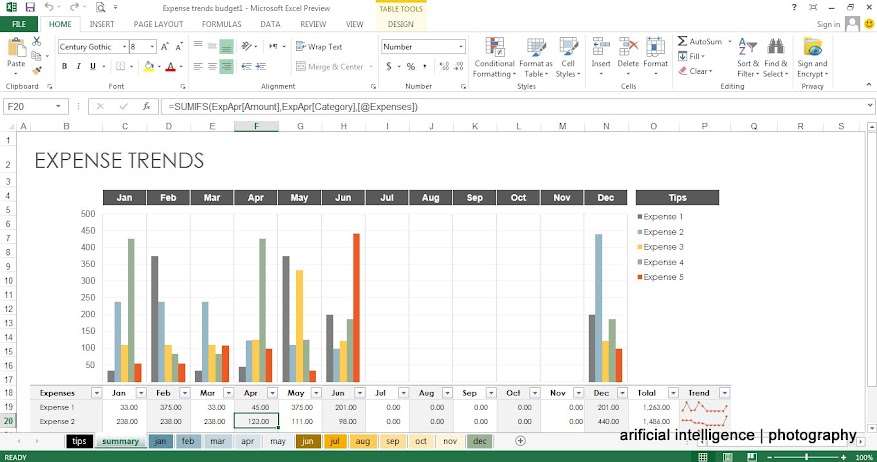877x462 pixels.
Task: Click the Jan month button above chart
Action: coord(124,197)
